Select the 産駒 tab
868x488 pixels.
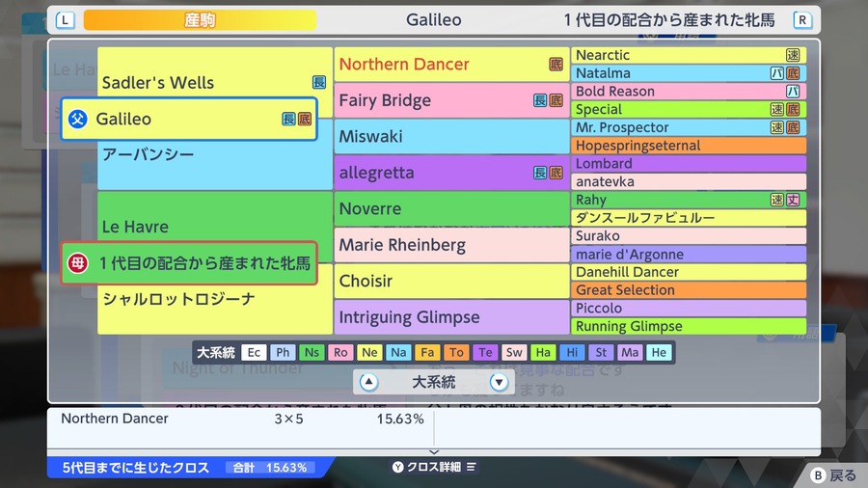(200, 20)
